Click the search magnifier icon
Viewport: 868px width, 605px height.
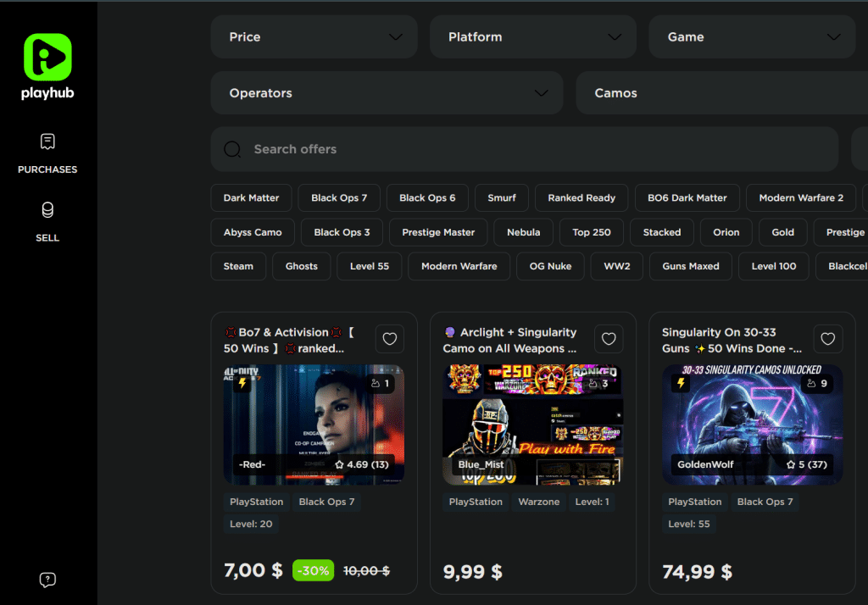(232, 149)
